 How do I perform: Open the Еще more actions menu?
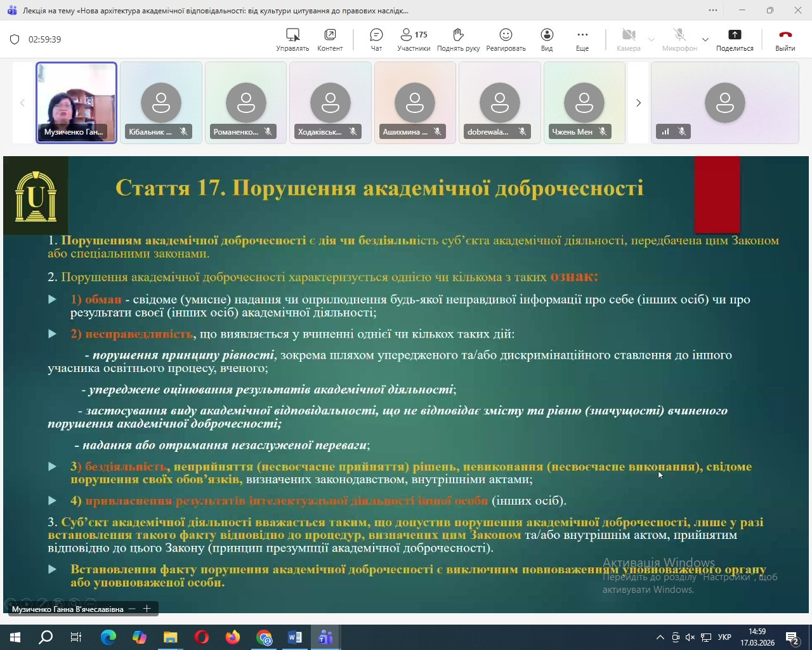(582, 39)
